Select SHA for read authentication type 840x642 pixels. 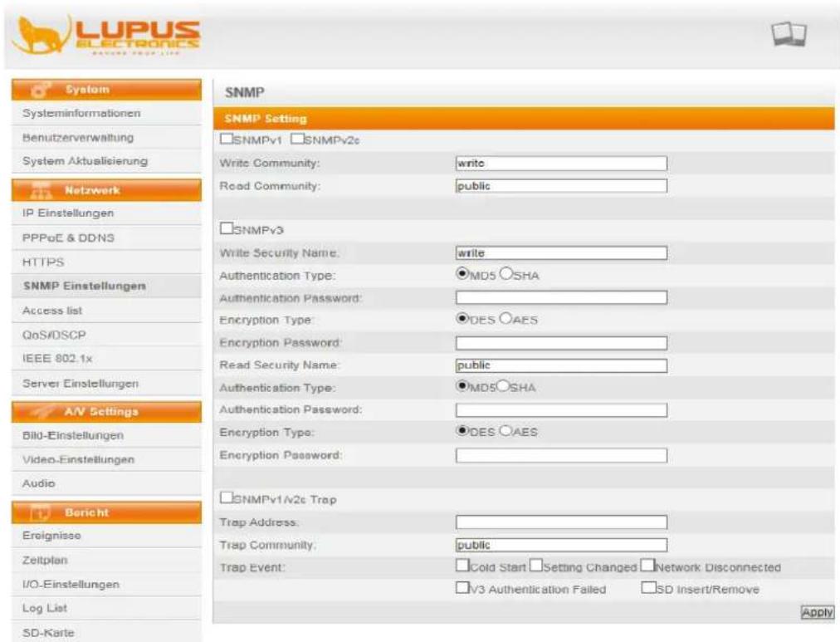(502, 386)
